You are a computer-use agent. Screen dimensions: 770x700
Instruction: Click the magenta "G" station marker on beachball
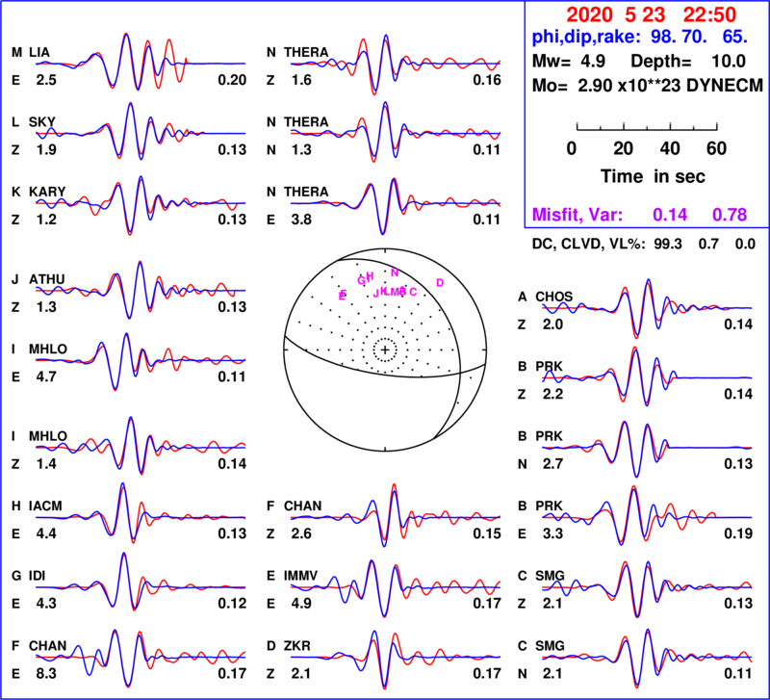point(362,280)
